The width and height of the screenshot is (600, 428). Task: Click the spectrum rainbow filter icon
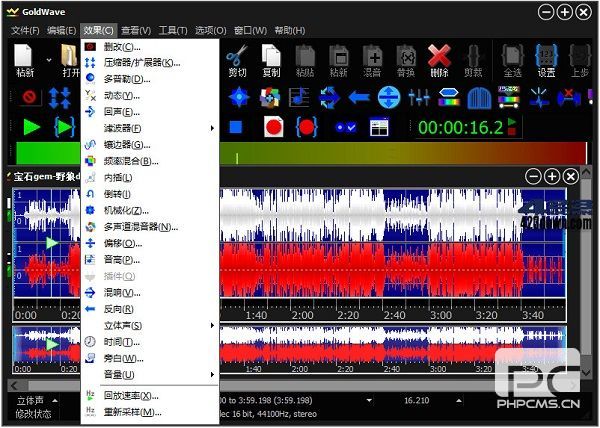point(448,98)
